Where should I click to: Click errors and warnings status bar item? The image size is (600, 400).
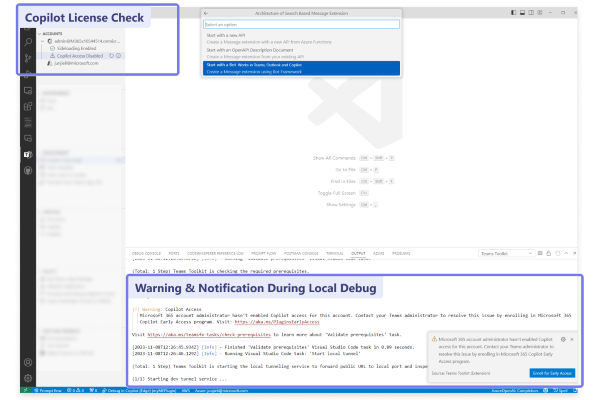76,390
